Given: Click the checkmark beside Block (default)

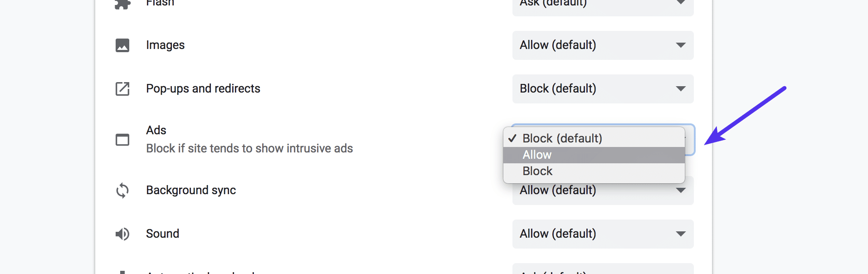Looking at the screenshot, I should [513, 138].
